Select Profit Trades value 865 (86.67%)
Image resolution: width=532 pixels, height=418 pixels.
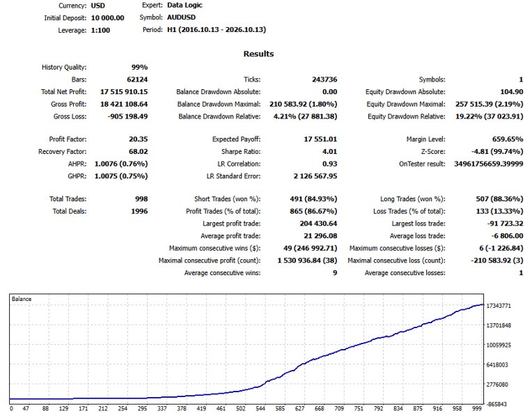click(313, 211)
